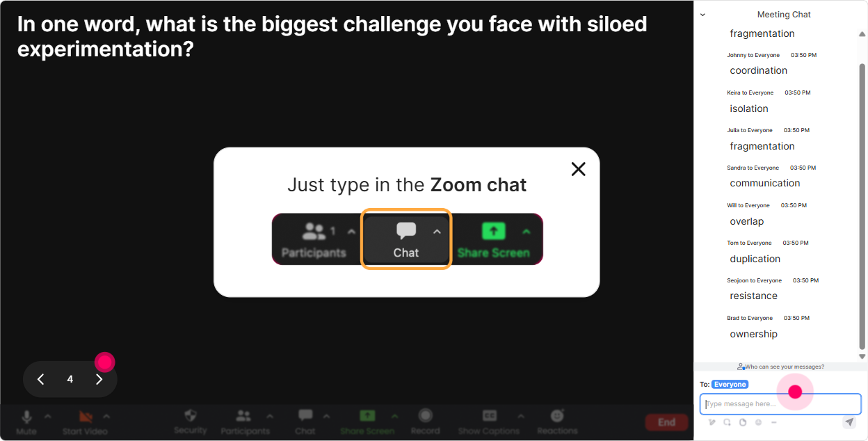Click the red End meeting button
The height and width of the screenshot is (441, 868).
click(666, 422)
